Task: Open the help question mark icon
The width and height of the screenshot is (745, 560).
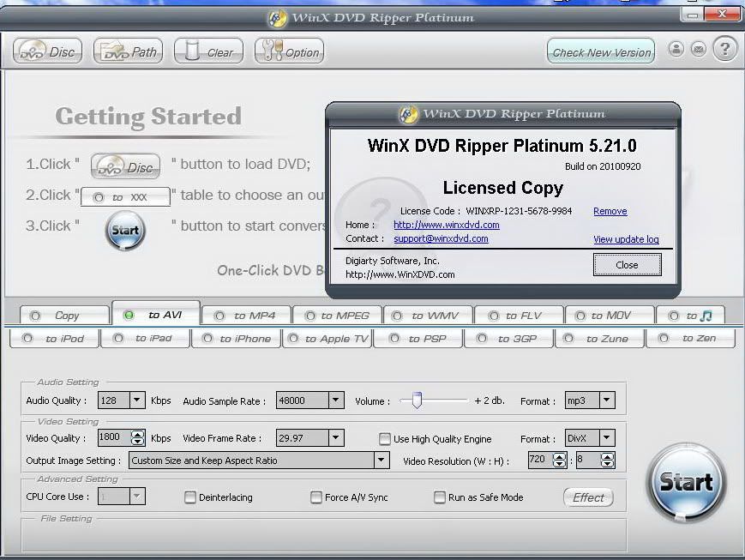Action: [724, 49]
